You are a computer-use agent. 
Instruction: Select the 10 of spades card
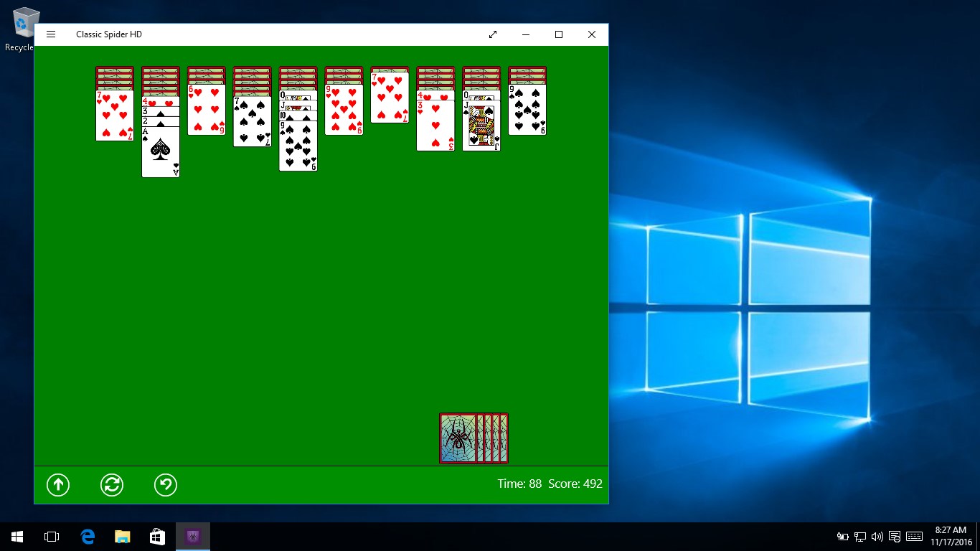[x=298, y=116]
